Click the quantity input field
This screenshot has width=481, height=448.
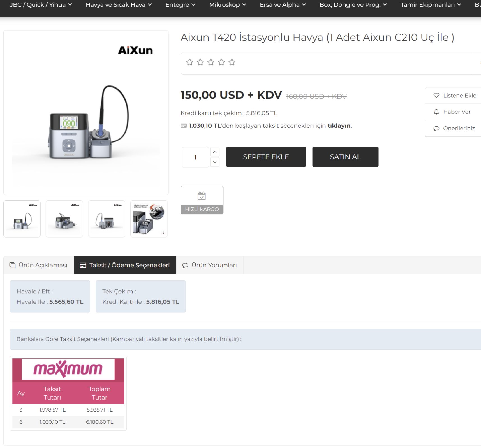coord(195,157)
